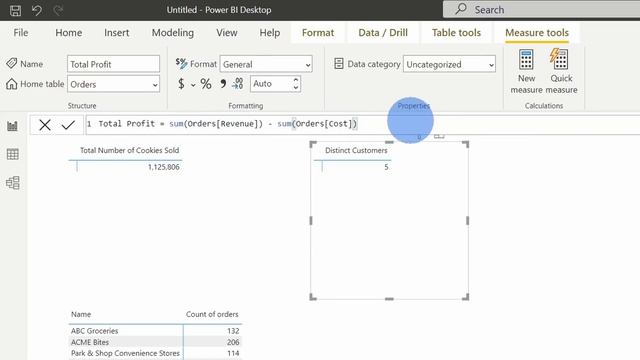The height and width of the screenshot is (360, 640).
Task: Grab the bottom-middle handle of selected visual
Action: coord(389,299)
